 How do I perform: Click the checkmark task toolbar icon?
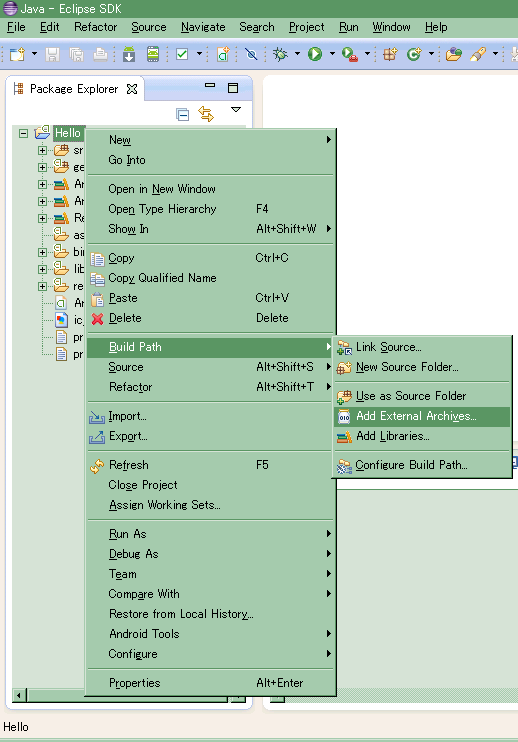click(182, 54)
